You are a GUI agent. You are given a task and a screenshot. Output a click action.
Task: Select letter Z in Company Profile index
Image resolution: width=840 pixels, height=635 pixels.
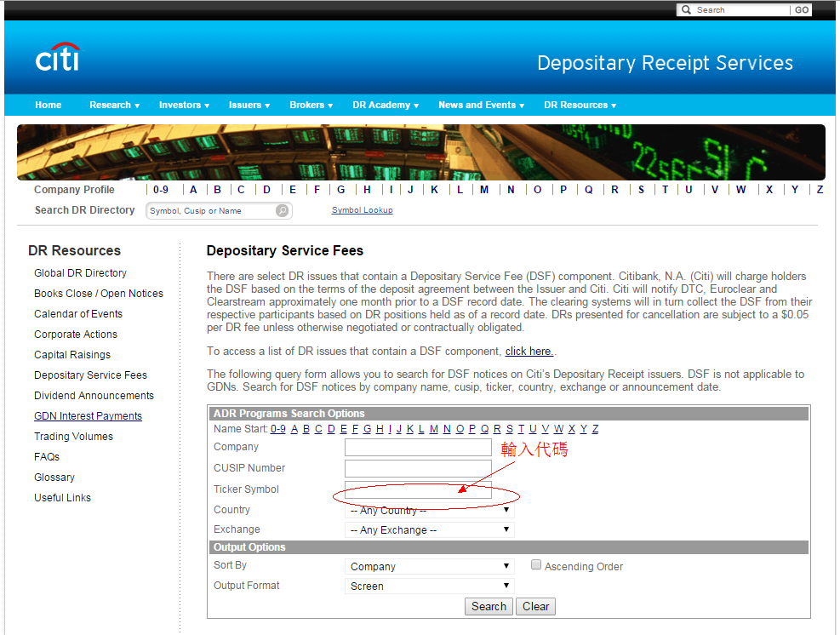click(820, 190)
